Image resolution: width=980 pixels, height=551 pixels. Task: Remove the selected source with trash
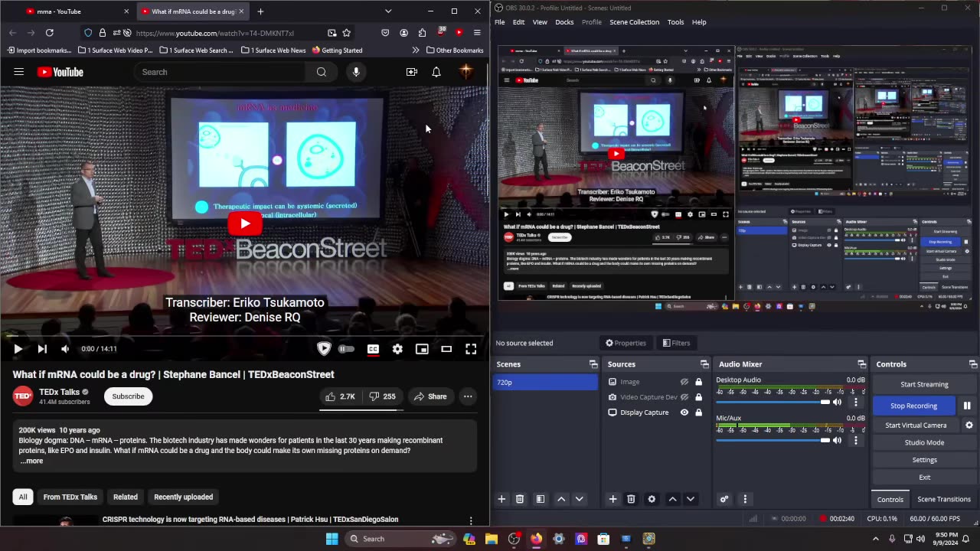pos(631,499)
